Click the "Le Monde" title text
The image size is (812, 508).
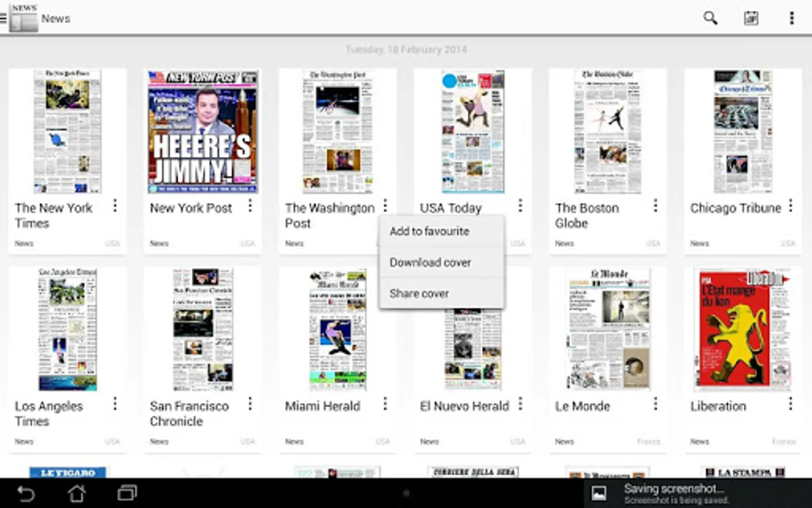582,406
